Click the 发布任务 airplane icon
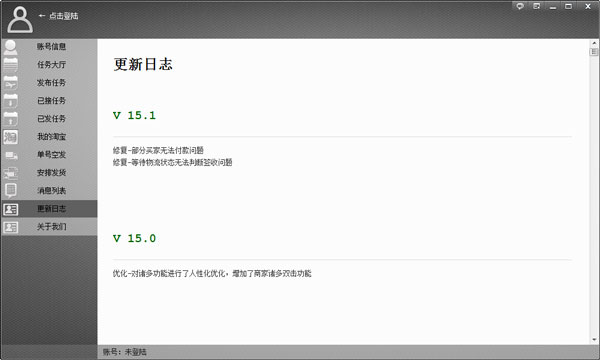 pos(10,83)
